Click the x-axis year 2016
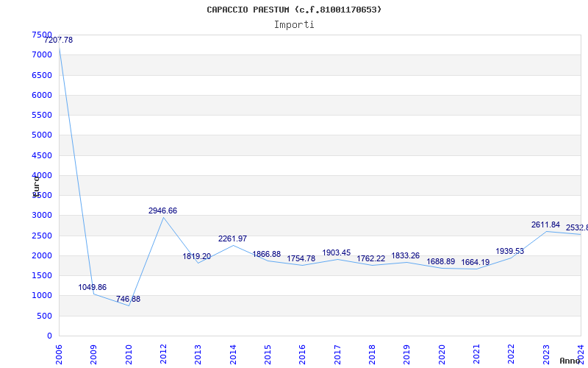Screen dimensions: 588x368 click(303, 355)
